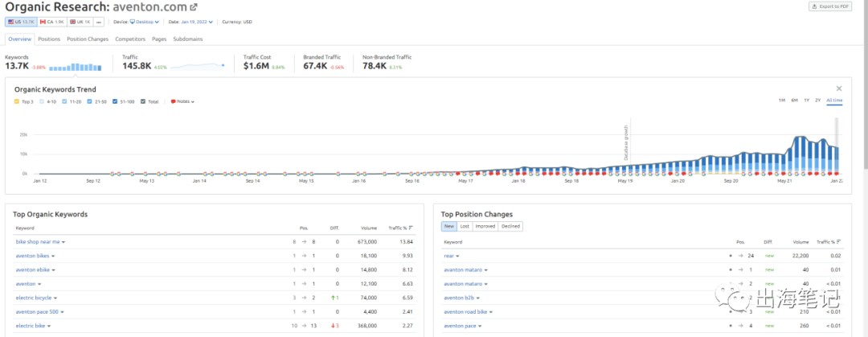The image size is (868, 337).
Task: Open the Position Changes tab
Action: [x=88, y=39]
